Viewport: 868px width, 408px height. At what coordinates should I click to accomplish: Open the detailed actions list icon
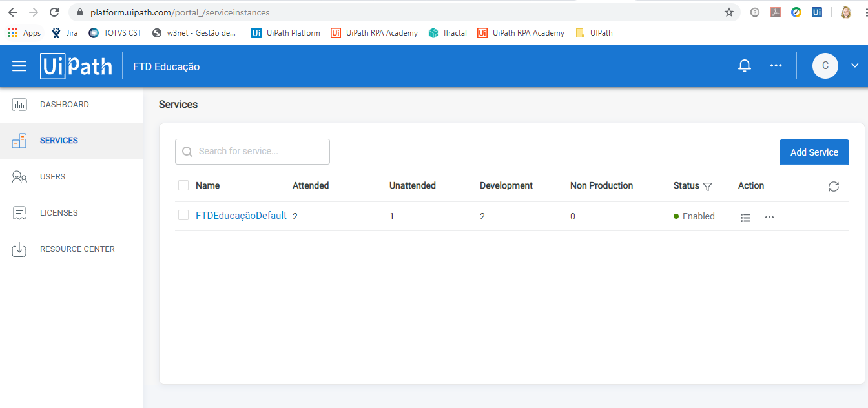tap(745, 218)
